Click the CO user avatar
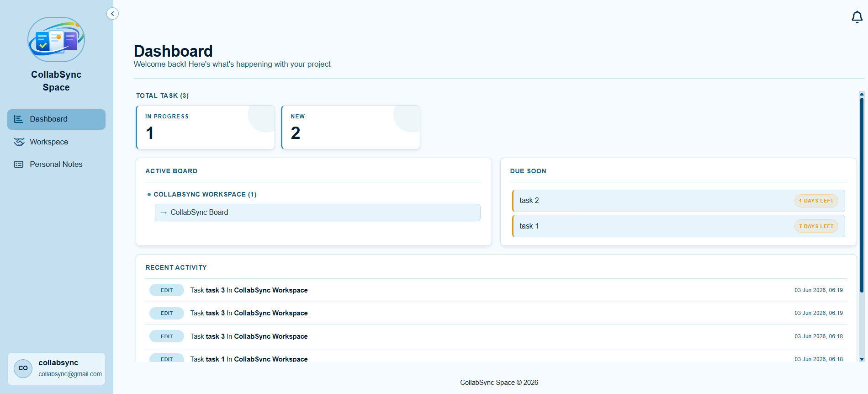The width and height of the screenshot is (868, 394). click(x=23, y=368)
